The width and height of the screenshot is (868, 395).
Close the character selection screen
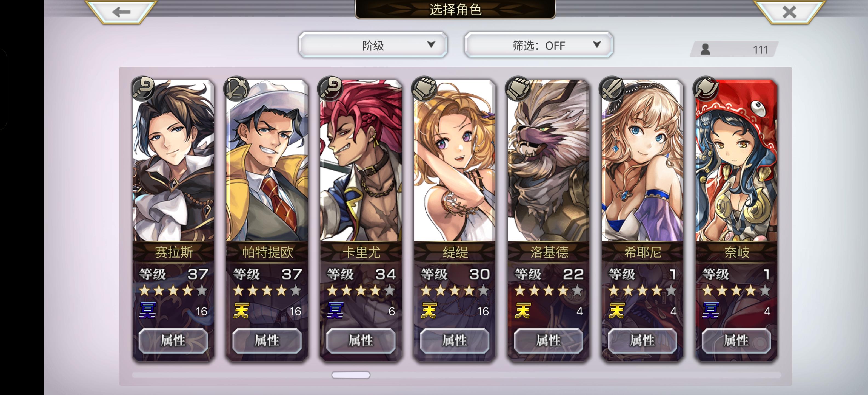(789, 12)
